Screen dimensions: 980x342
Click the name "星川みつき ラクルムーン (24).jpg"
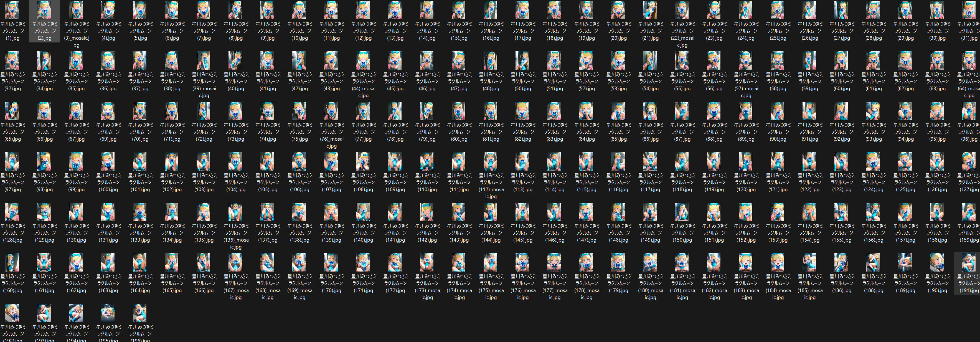pos(746,31)
